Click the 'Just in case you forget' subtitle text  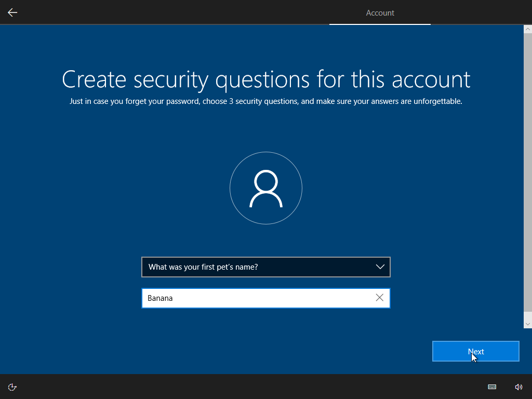tap(265, 101)
